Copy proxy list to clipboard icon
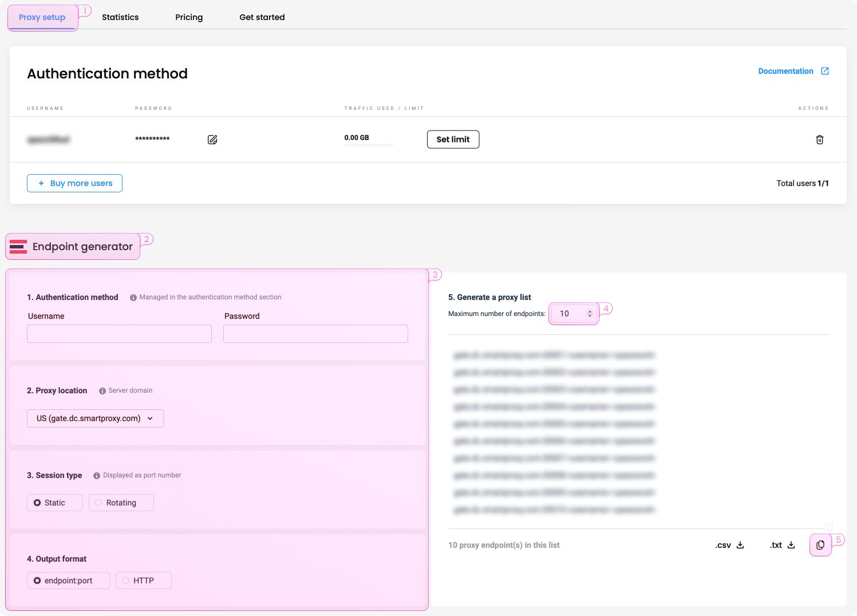Image resolution: width=857 pixels, height=616 pixels. coord(820,545)
